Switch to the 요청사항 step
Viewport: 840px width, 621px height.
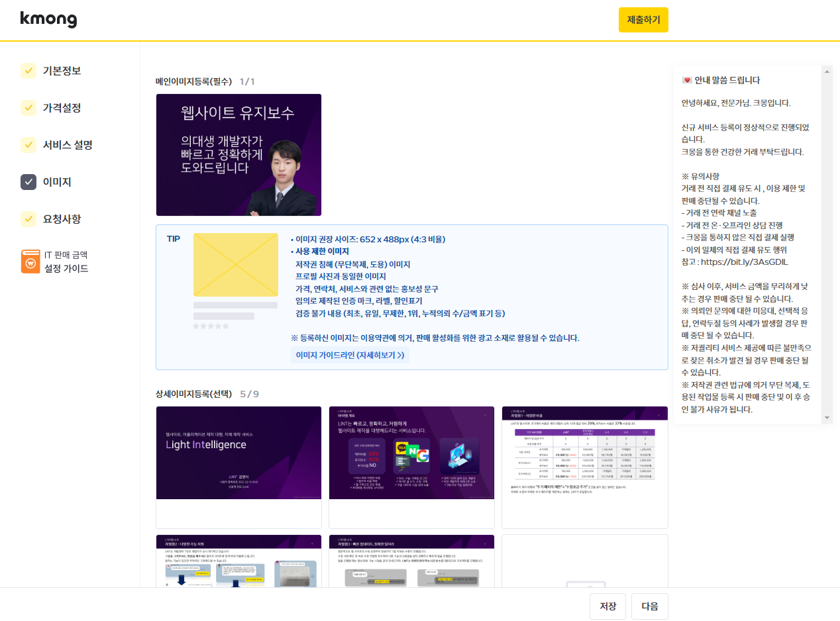pos(62,219)
